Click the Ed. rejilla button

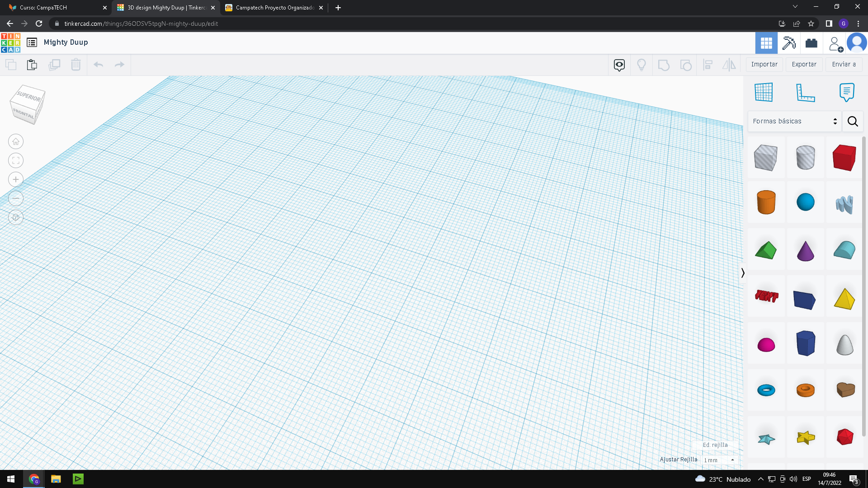(715, 445)
